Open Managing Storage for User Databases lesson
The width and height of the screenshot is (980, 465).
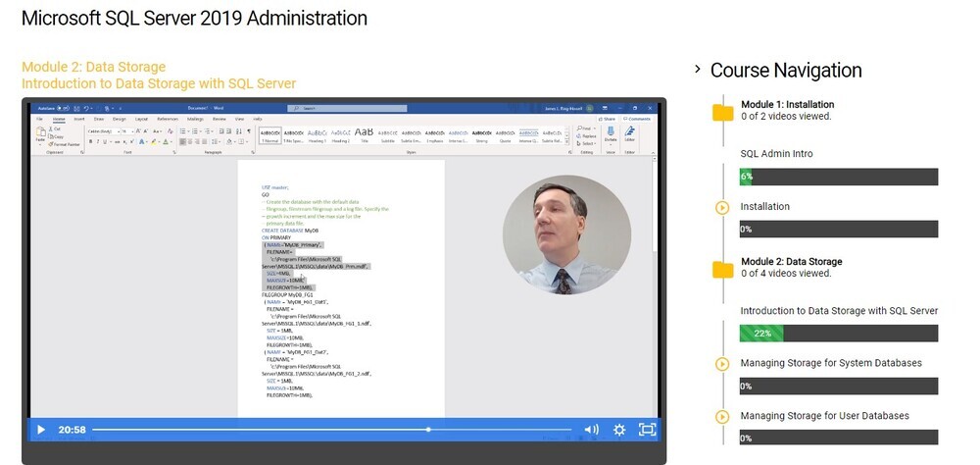(824, 416)
